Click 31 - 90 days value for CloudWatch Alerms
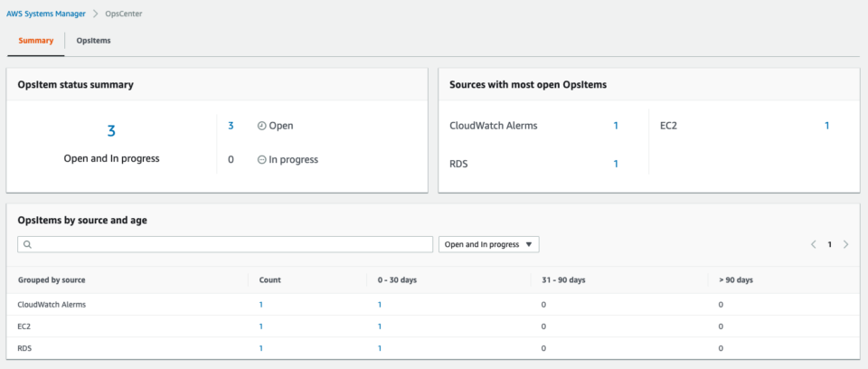The image size is (868, 369). pos(543,304)
